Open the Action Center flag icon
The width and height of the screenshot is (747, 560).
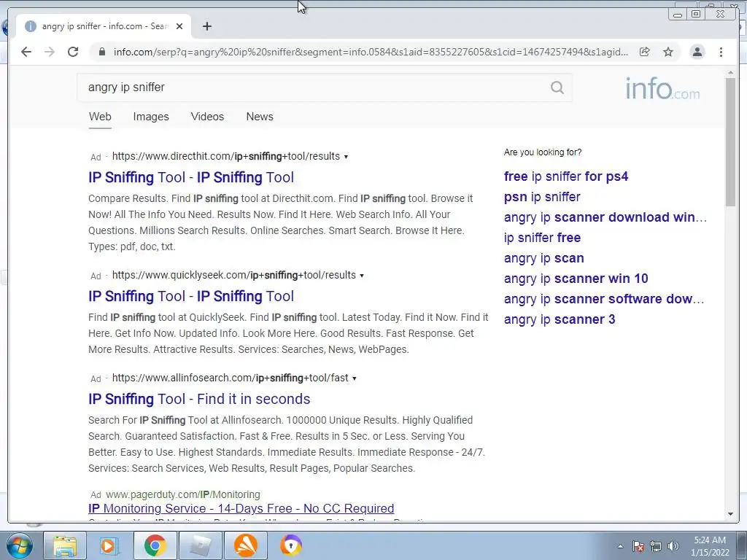(638, 546)
